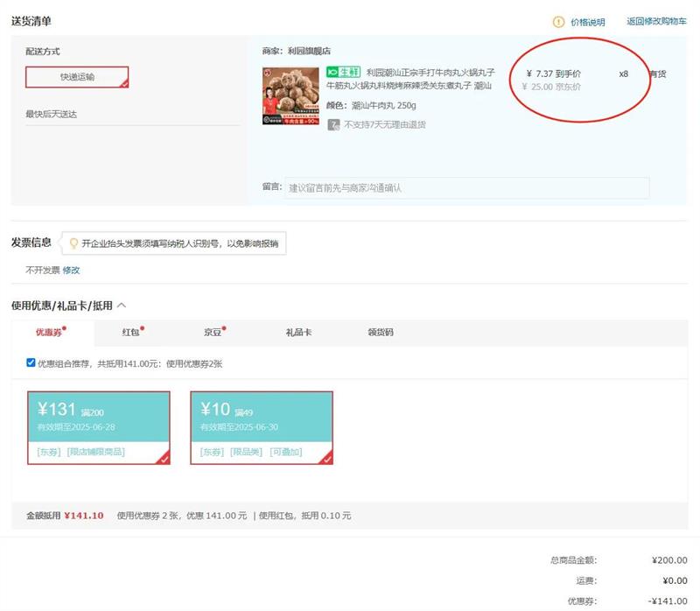Click the lightbulb tip icon in invoice info

73,243
